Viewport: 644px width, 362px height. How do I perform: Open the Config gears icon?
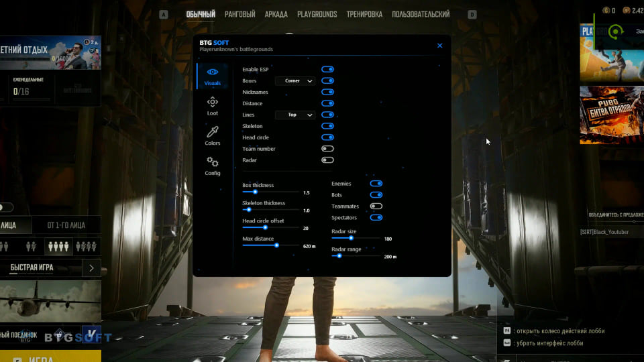point(213,162)
